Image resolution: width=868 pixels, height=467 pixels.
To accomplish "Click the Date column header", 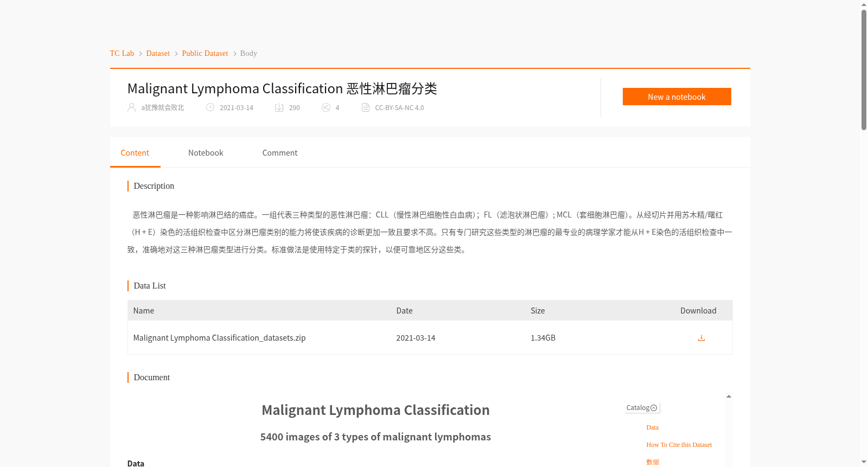I will [x=404, y=311].
